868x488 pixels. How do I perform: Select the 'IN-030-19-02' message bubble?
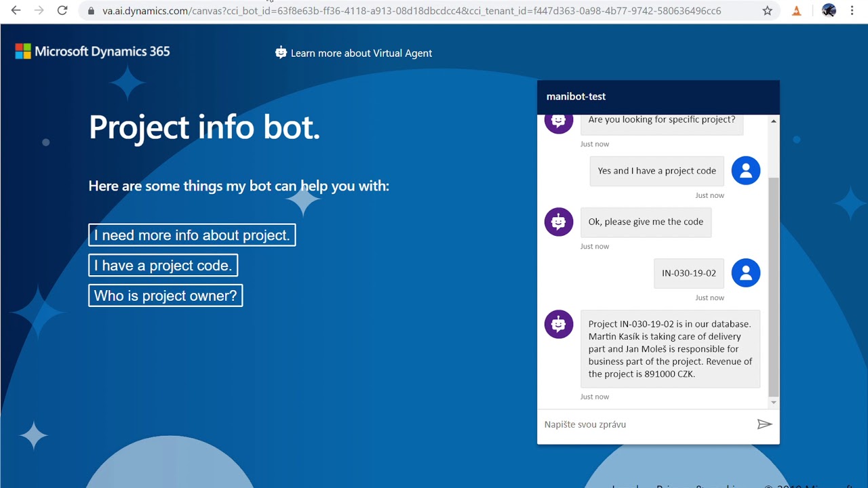[689, 273]
